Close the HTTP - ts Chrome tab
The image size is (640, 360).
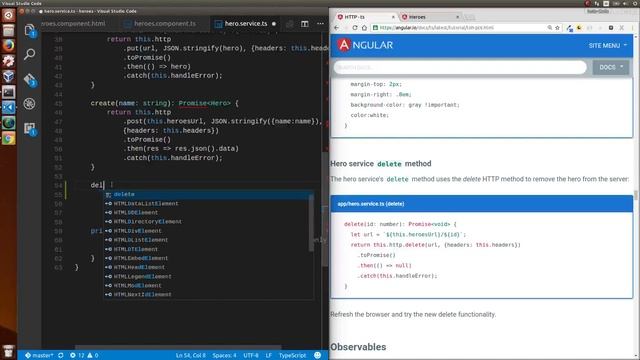click(x=393, y=17)
